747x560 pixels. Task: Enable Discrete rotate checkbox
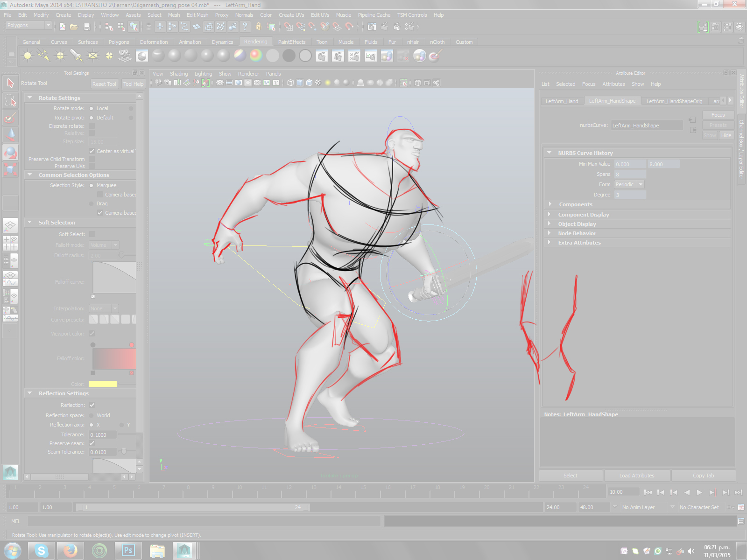(x=92, y=126)
